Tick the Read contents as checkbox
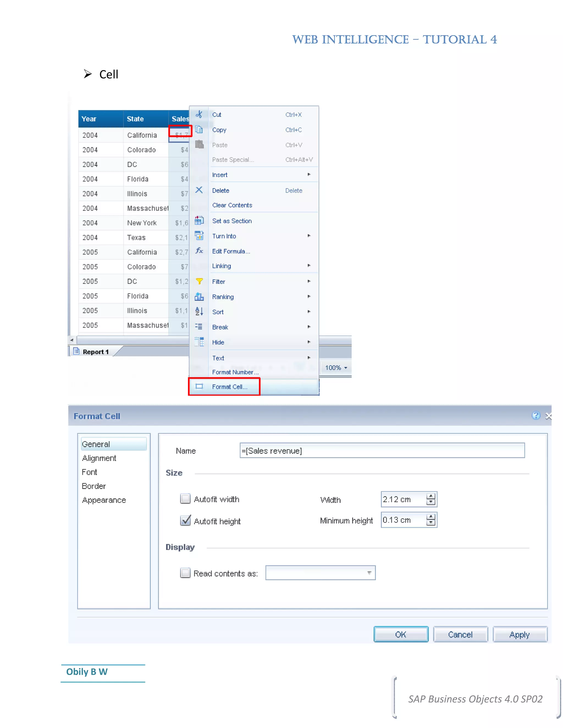The height and width of the screenshot is (728, 563). 185,573
